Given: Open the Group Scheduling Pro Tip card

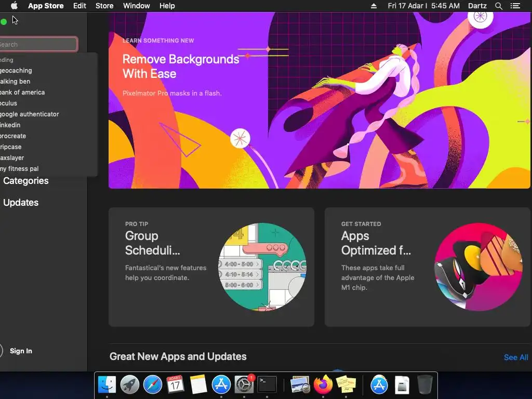Looking at the screenshot, I should pos(211,267).
